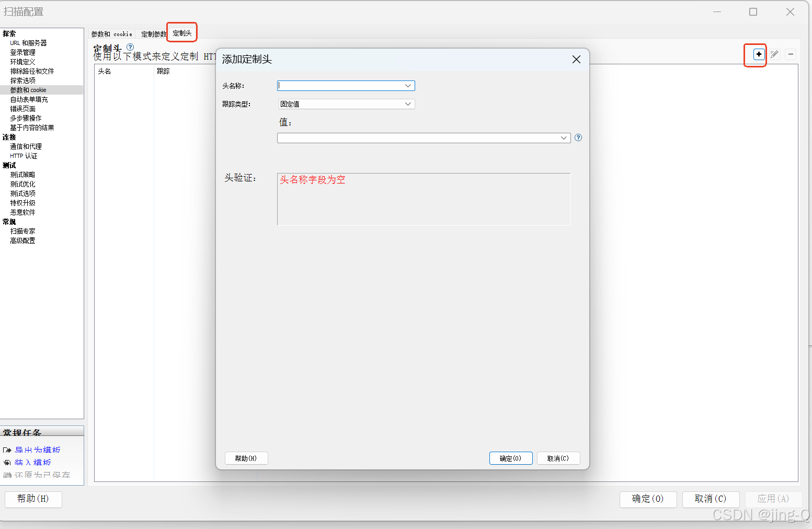Select 测试优化 in the sidebar
Screen dimensions: 812x529
pos(23,184)
